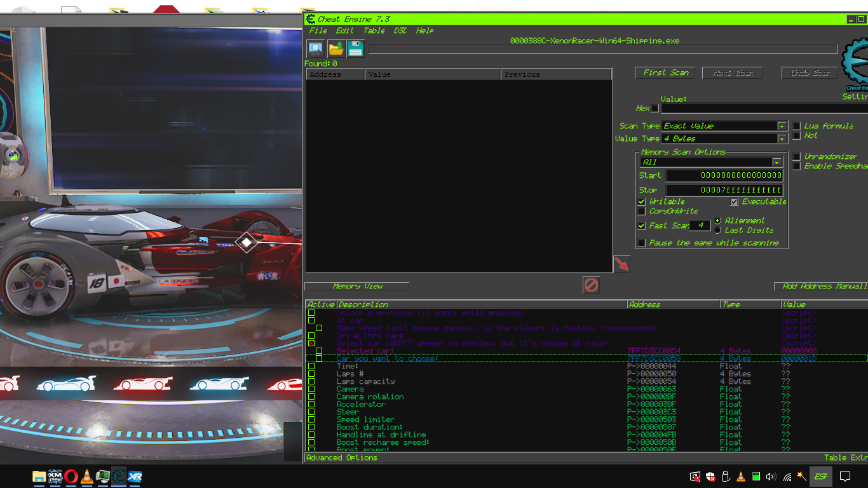Viewport: 868px width, 488px height.
Task: Open VLC cone in the taskbar apps
Action: (87, 476)
